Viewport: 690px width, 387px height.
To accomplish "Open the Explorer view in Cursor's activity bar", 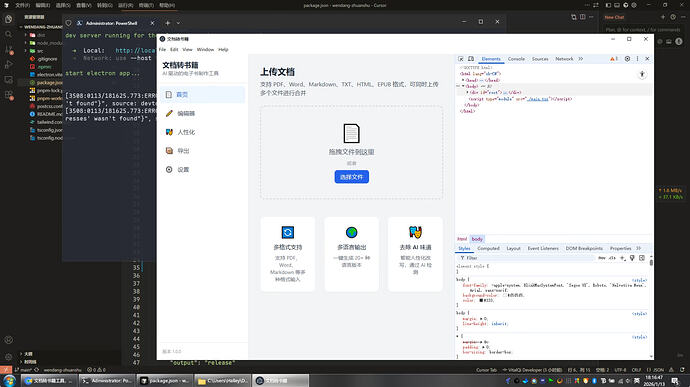I will click(x=8, y=19).
